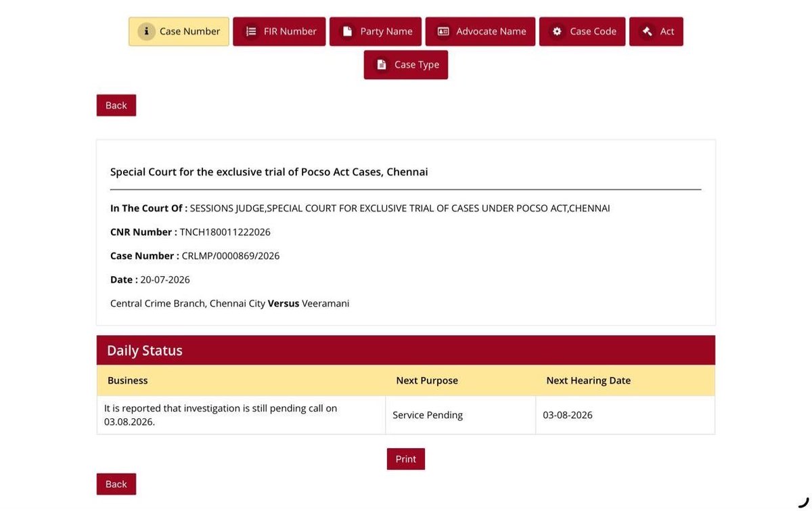Click the gear icon in Case Code tab
Image resolution: width=812 pixels, height=511 pixels.
click(x=557, y=31)
